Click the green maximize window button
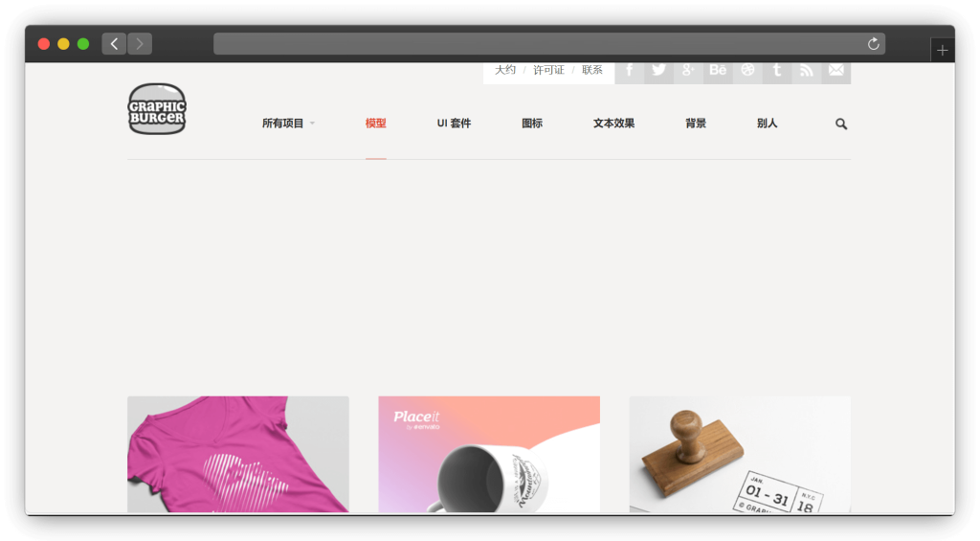The width and height of the screenshot is (980, 541). click(83, 44)
